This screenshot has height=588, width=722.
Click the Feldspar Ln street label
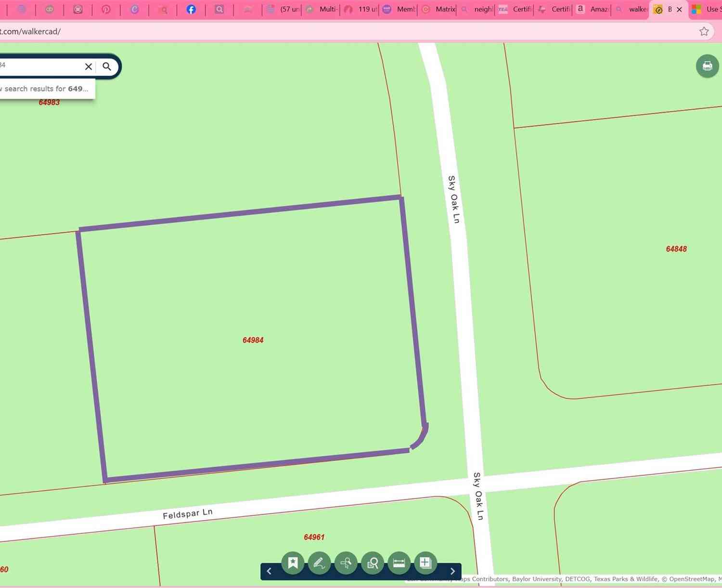188,514
